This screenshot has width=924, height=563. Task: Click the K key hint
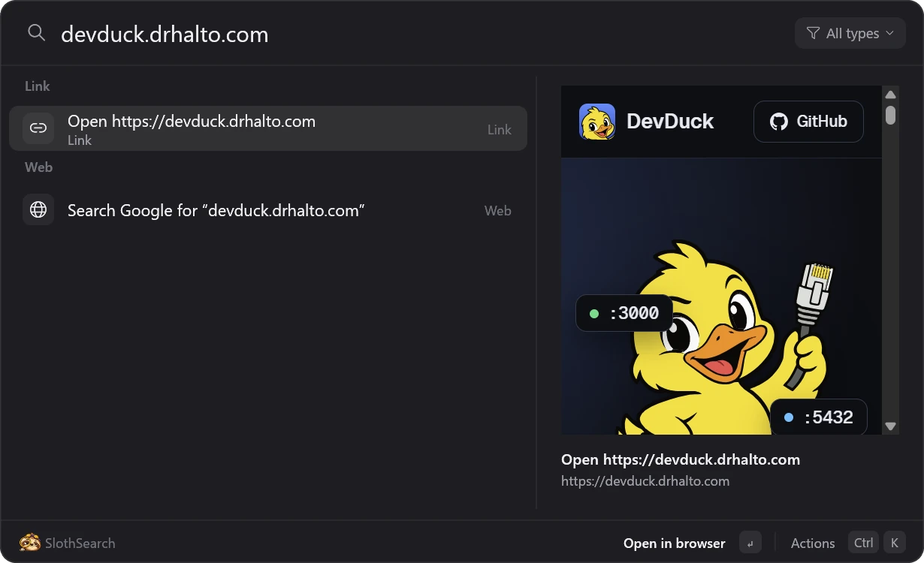coord(894,543)
